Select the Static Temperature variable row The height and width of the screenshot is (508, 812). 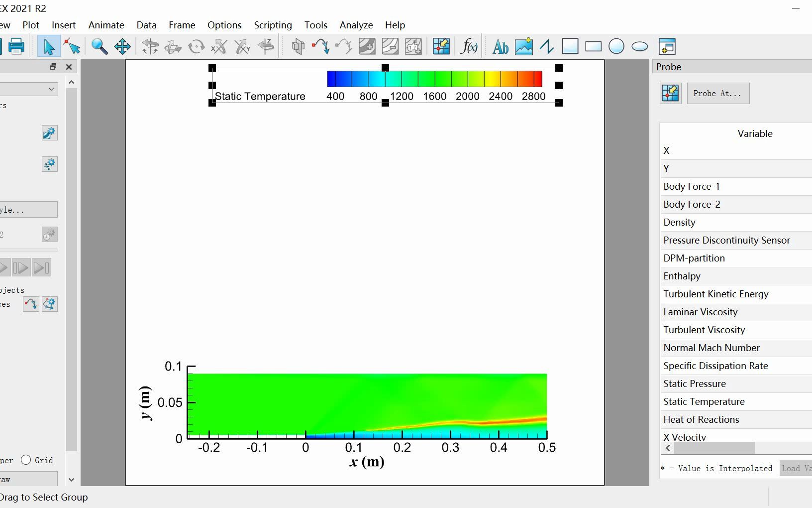coord(736,401)
